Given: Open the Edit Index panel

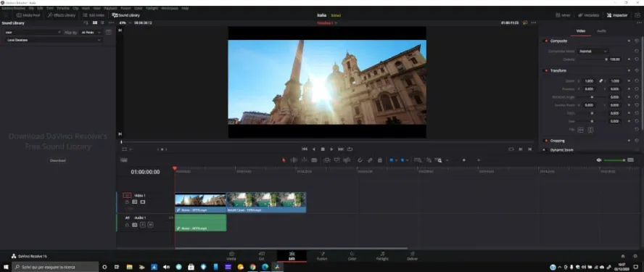Looking at the screenshot, I should click(x=94, y=15).
